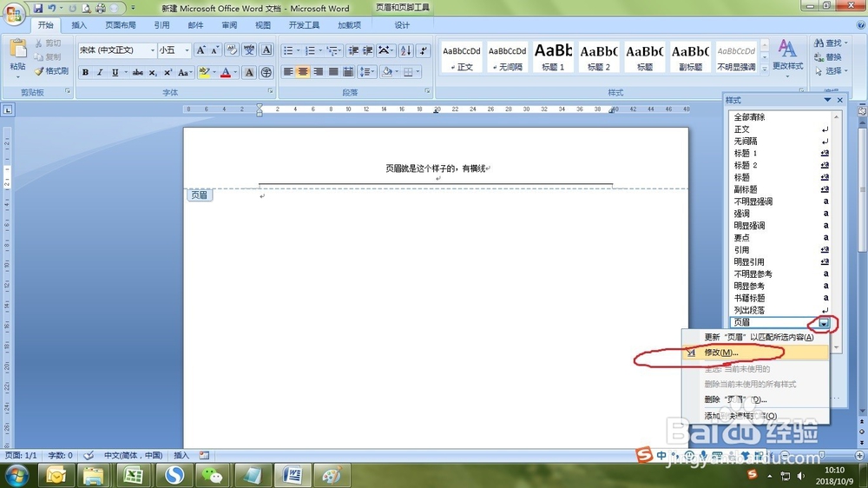
Task: Open Styles pane options arrow
Action: pos(827,100)
